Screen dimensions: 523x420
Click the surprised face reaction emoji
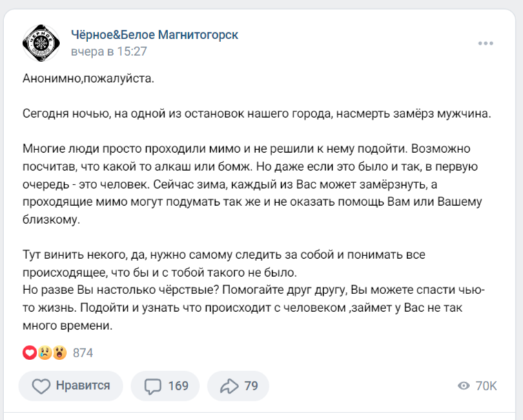[60, 353]
